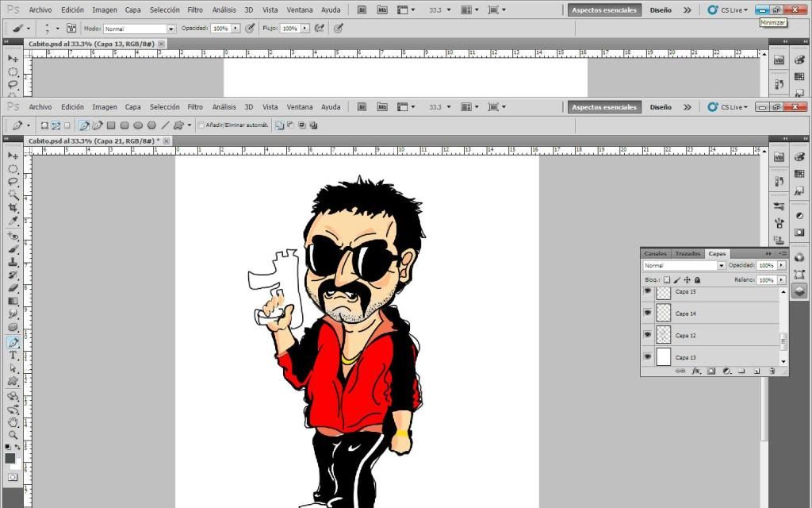The width and height of the screenshot is (812, 508).
Task: Choose Freeform Pen in options bar
Action: (x=98, y=125)
